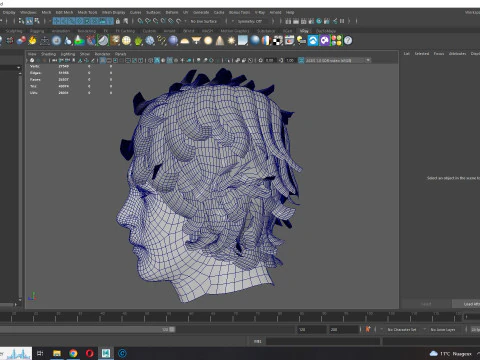Click the yellow wireframe sphere shelf icon
This screenshot has height=360, width=480.
pyautogui.click(x=126, y=41)
